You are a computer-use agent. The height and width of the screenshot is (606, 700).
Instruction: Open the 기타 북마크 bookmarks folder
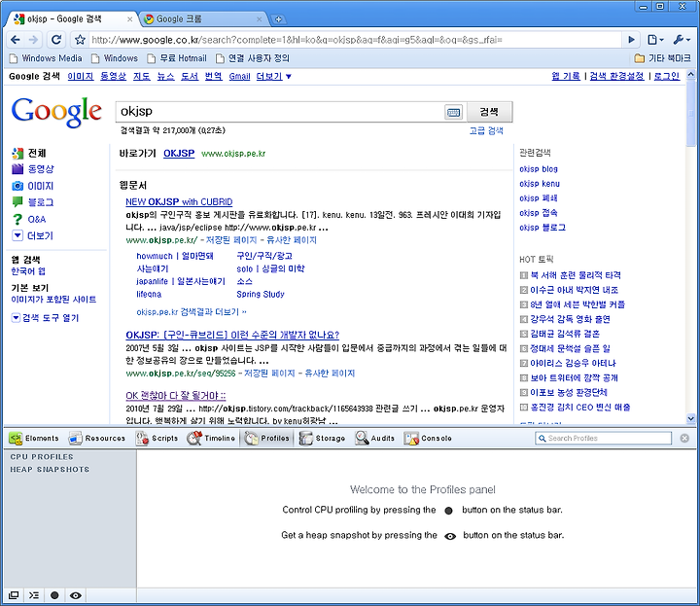click(x=662, y=58)
